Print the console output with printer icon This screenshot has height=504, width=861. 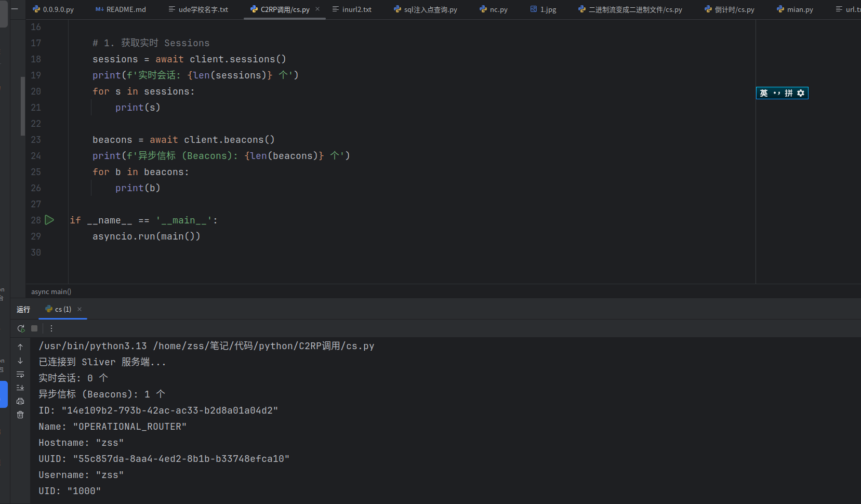(x=20, y=401)
